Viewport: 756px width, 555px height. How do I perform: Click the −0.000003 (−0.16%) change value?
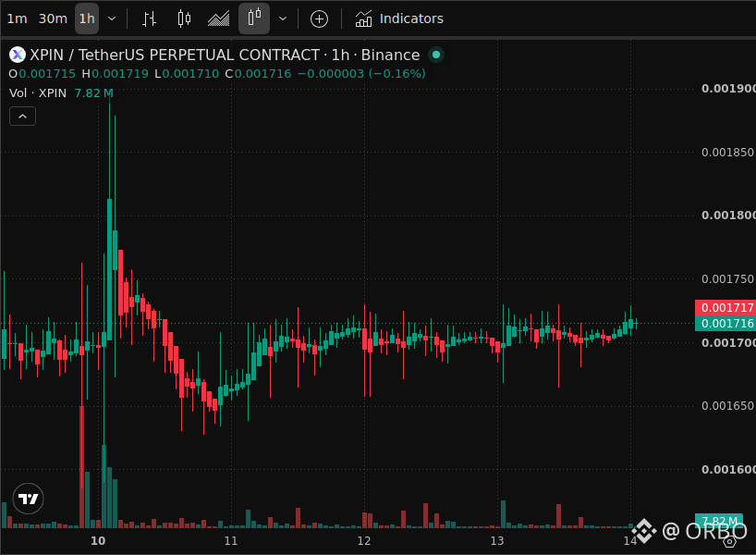tap(361, 74)
